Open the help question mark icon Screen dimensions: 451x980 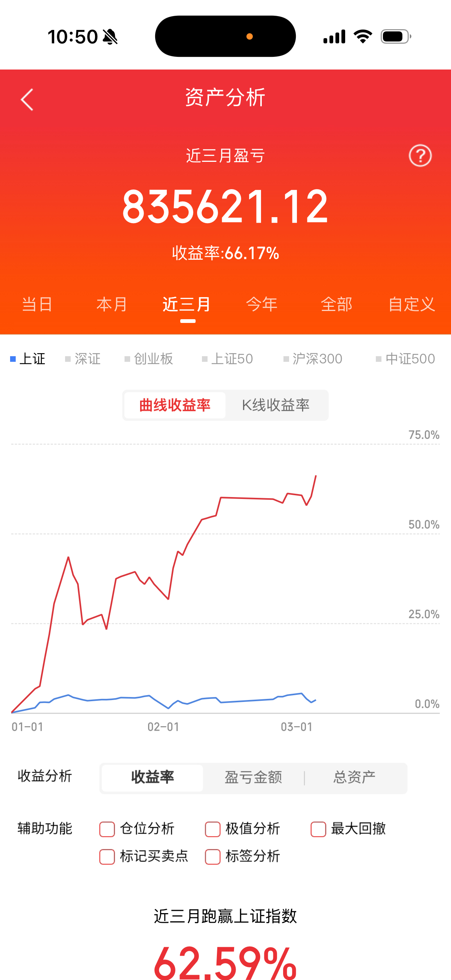pos(420,155)
